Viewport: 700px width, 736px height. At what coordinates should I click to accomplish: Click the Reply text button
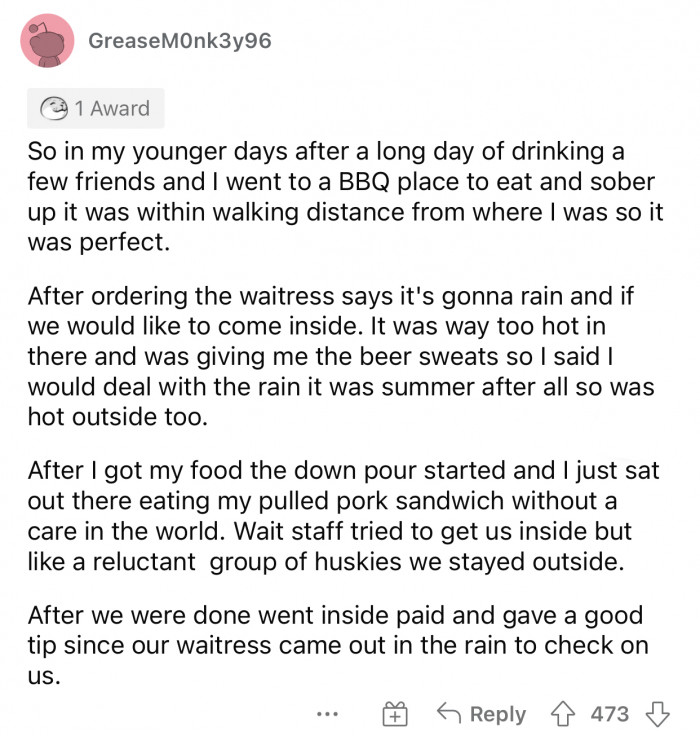(x=498, y=714)
